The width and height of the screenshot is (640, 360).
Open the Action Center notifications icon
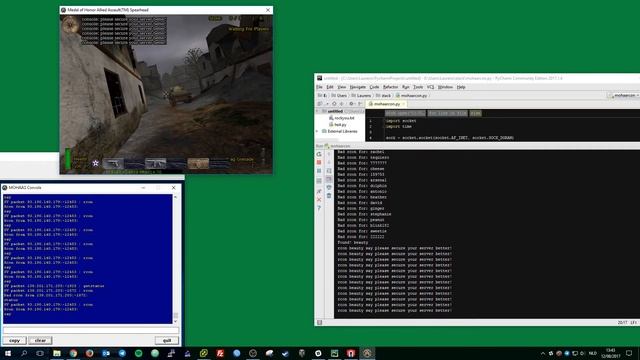629,353
